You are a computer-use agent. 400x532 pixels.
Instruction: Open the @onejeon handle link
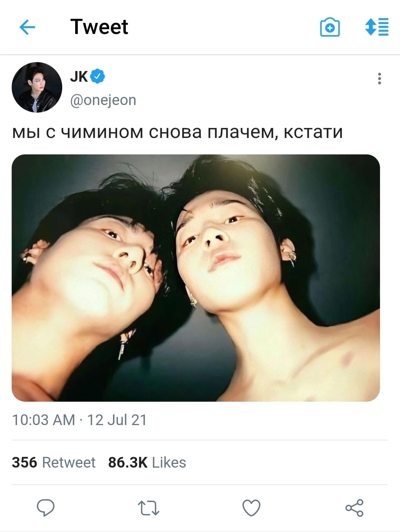[103, 100]
